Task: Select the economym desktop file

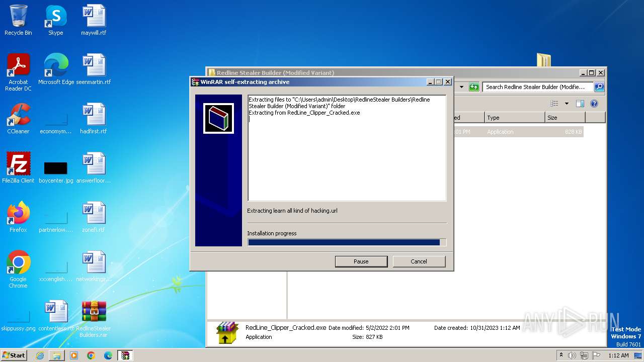Action: [56, 125]
